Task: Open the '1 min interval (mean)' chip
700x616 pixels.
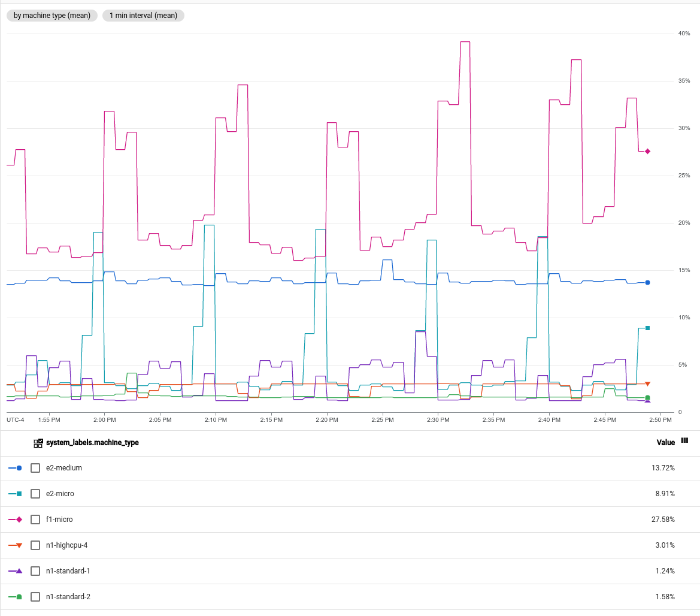Action: pos(143,16)
